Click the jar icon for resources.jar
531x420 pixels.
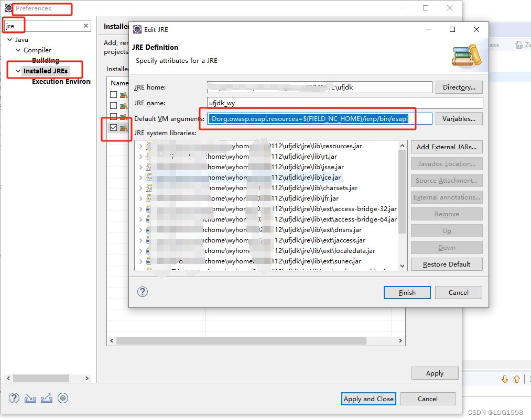pyautogui.click(x=148, y=146)
